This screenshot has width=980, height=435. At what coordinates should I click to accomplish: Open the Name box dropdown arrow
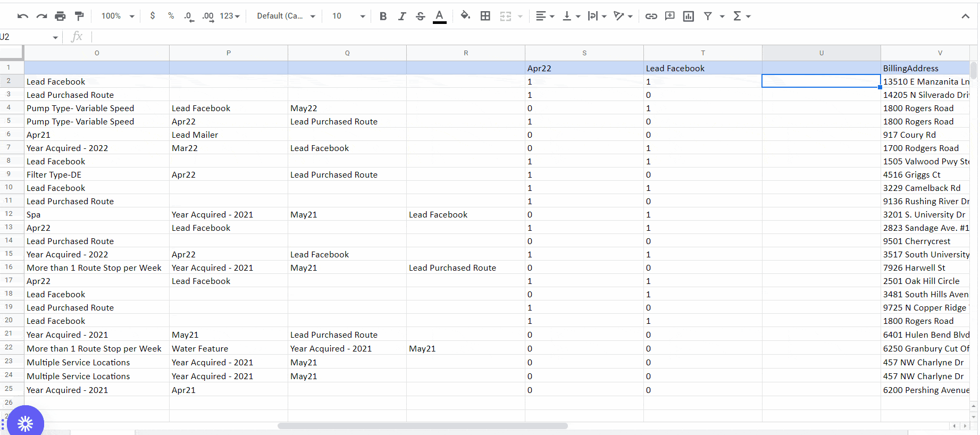(x=55, y=37)
